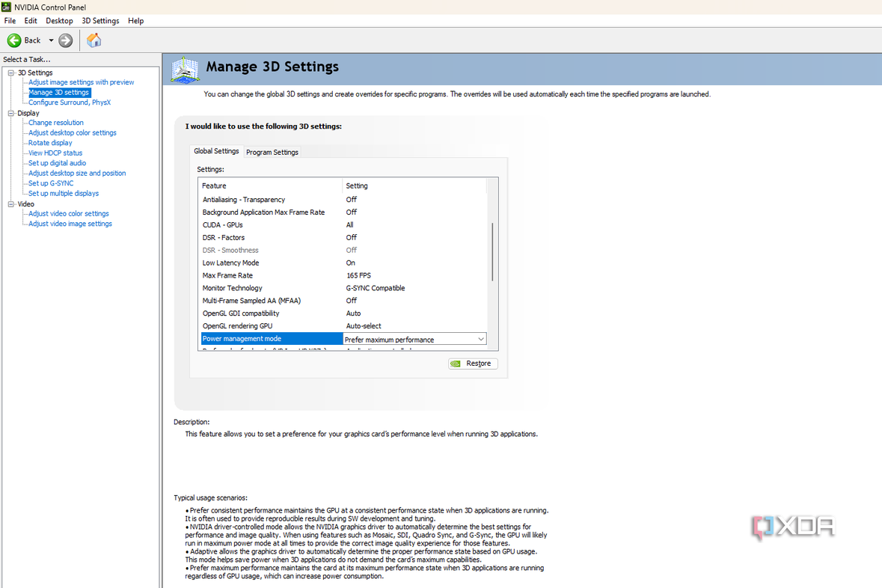Select the Monitor Technology row
Viewport: 882px width, 588px height.
[x=343, y=288]
